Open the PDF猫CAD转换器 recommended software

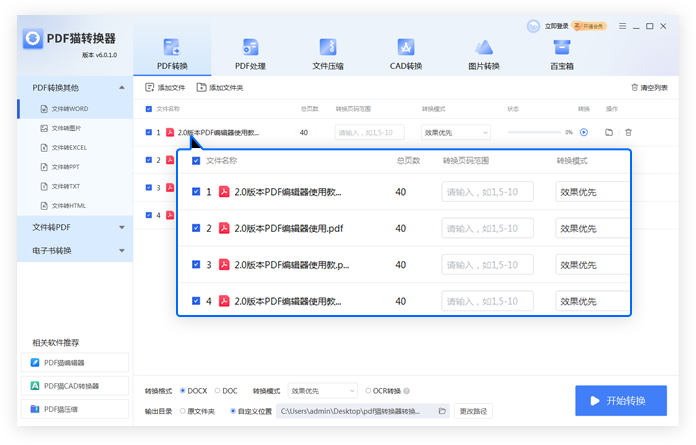point(75,386)
